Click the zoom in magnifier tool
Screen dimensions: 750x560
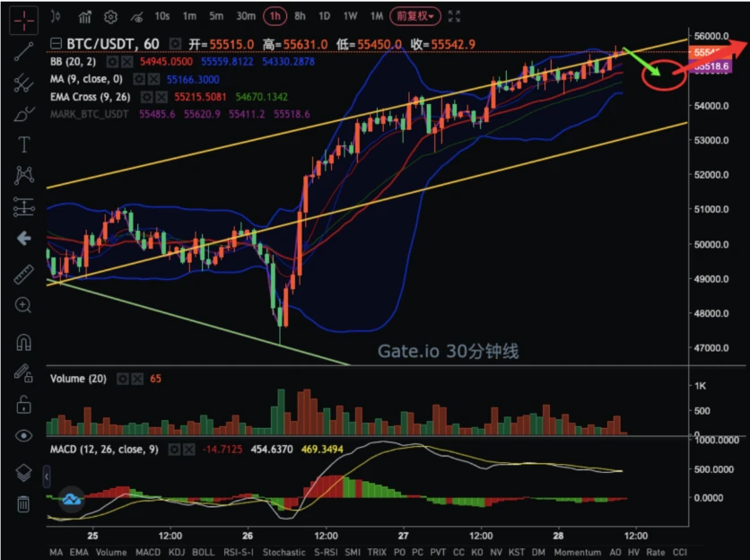[24, 306]
